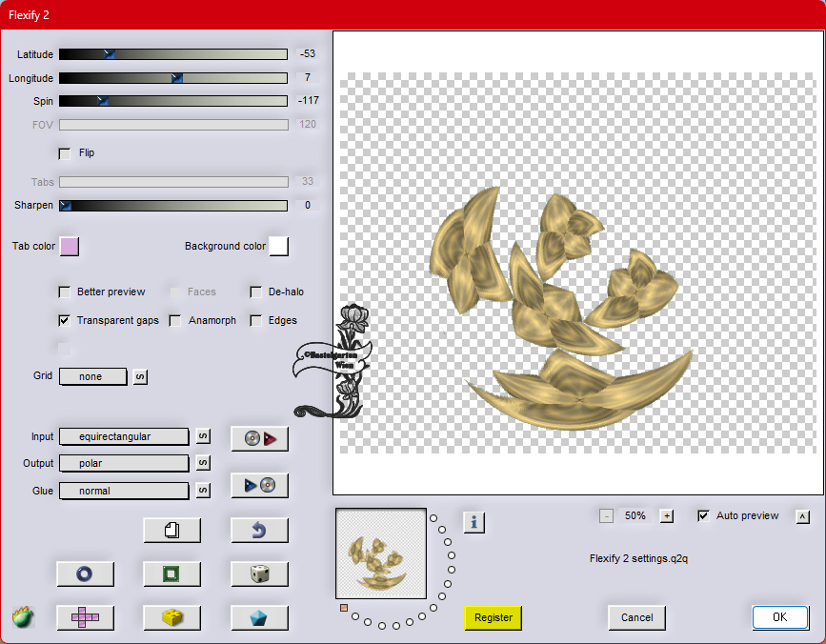
Task: Enable the Flip checkbox
Action: 65,153
